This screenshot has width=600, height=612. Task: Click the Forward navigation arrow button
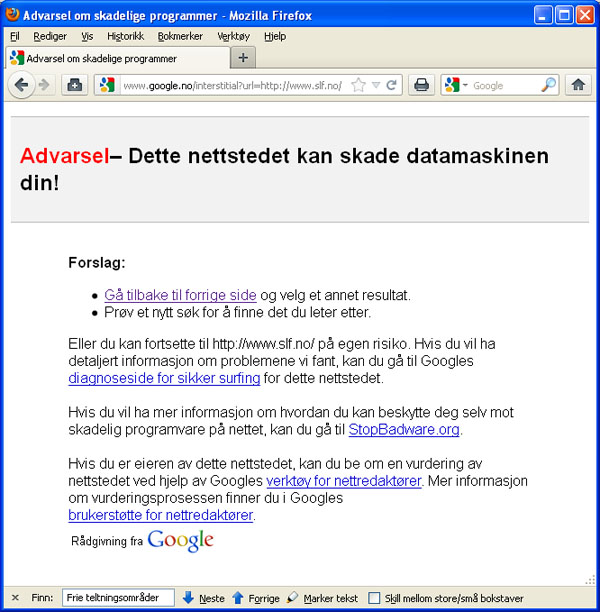44,85
